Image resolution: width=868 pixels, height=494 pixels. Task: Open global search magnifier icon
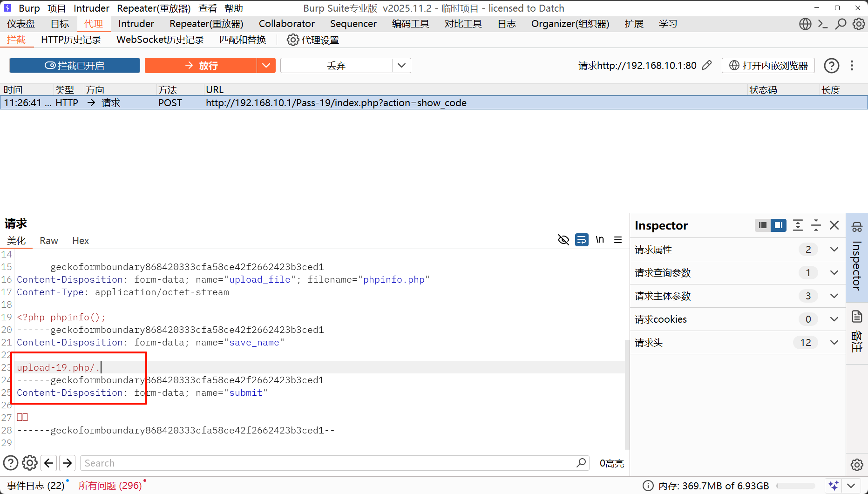[841, 24]
